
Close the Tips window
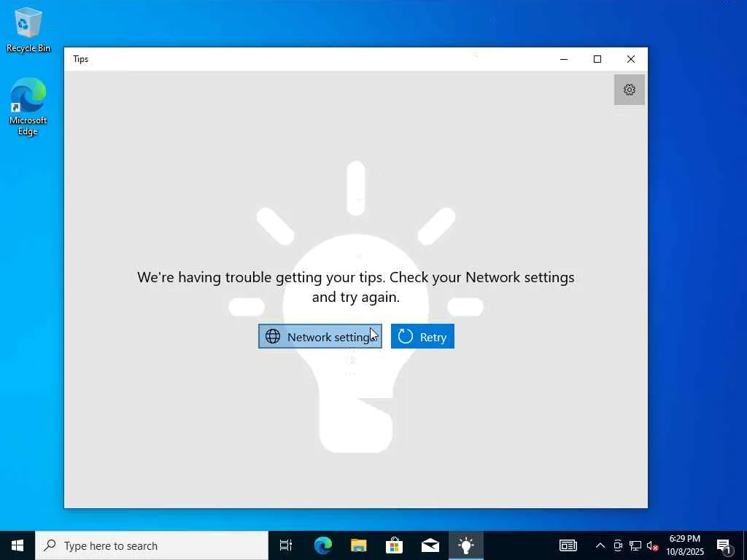[630, 59]
